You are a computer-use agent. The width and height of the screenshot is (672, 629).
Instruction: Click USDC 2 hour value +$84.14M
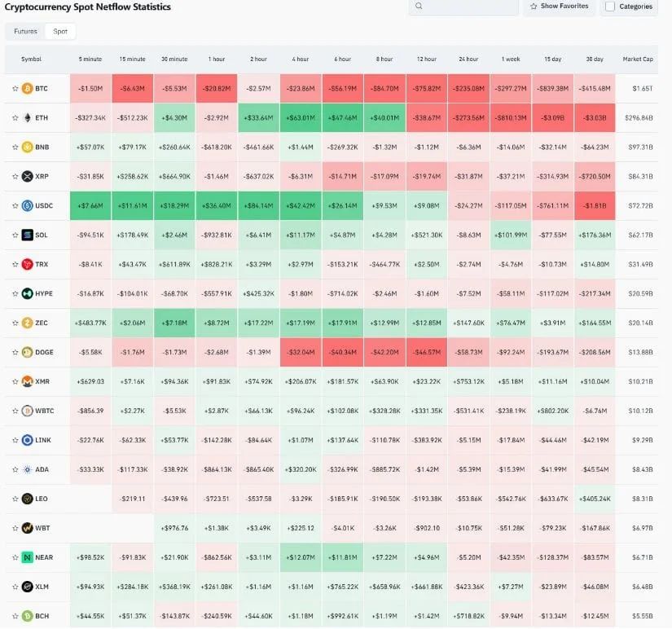[x=258, y=206]
